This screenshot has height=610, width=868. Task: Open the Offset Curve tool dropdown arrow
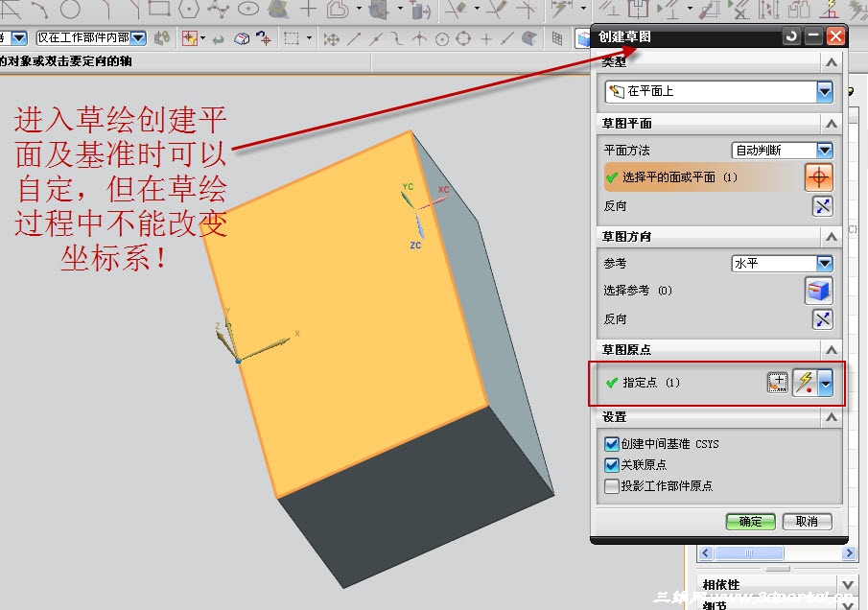pyautogui.click(x=360, y=9)
